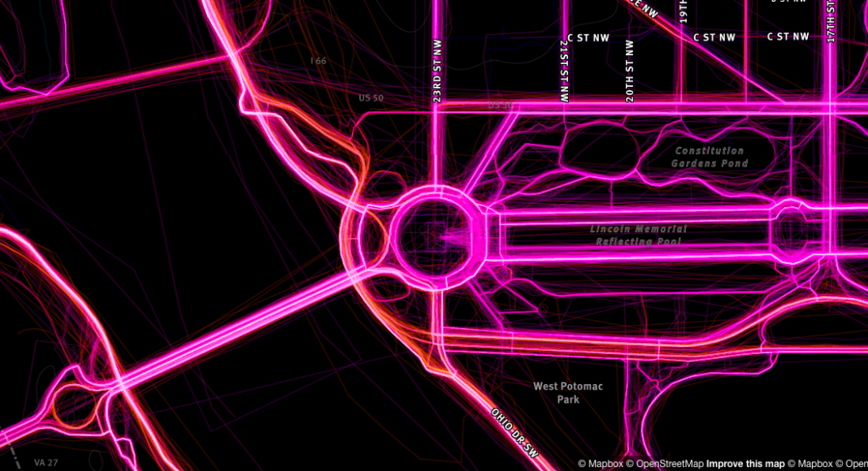
Task: Click the US 50 label below I 66
Action: pos(371,97)
